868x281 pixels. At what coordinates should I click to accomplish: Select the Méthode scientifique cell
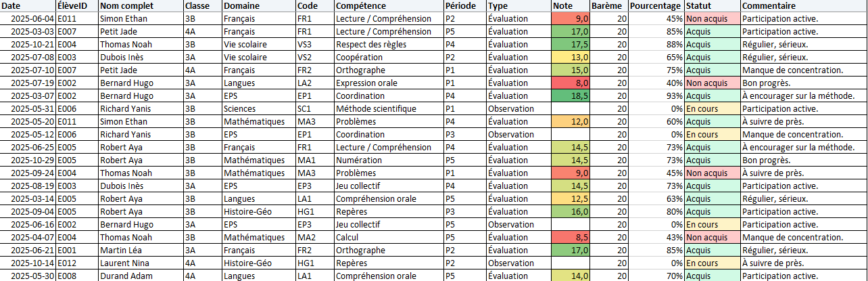coord(389,109)
